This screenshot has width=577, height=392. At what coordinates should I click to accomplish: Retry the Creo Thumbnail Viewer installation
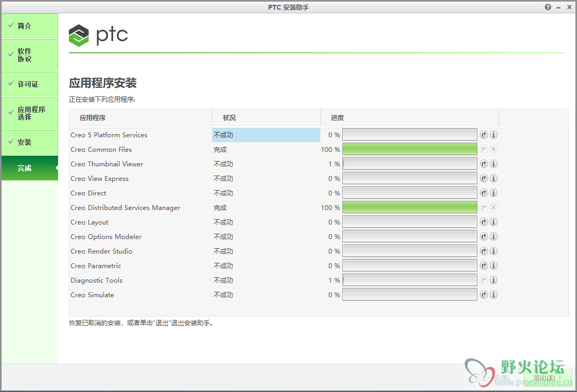(484, 164)
